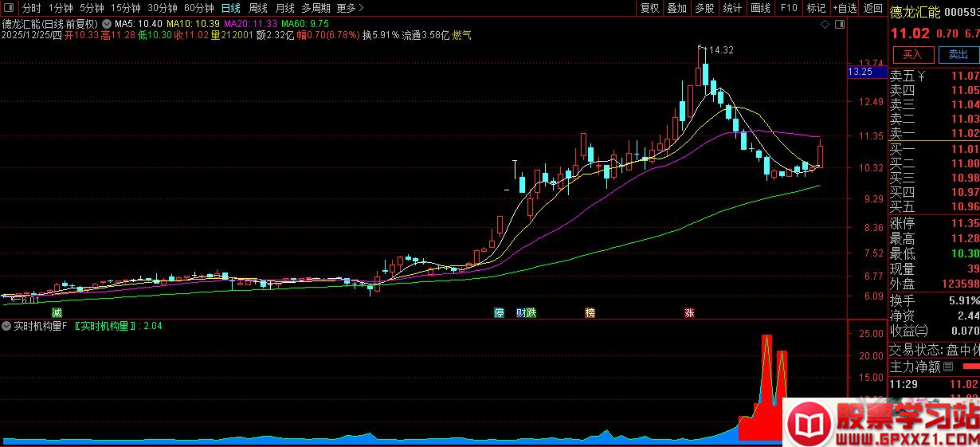Switch to the 日线 daily chart tab
The height and width of the screenshot is (447, 980).
[230, 8]
